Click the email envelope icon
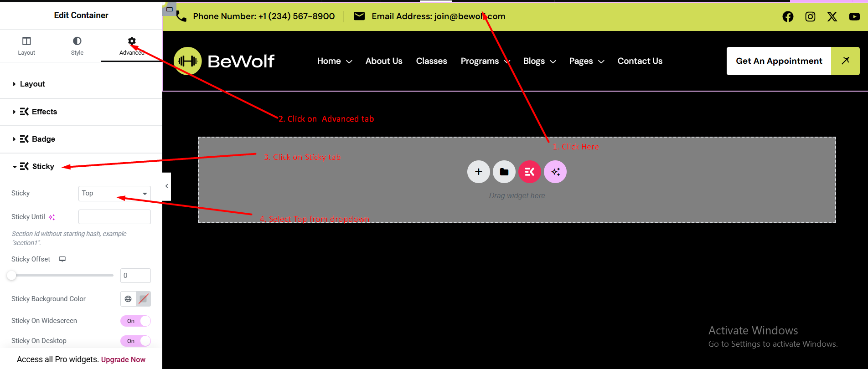Viewport: 868px width, 369px height. (359, 16)
